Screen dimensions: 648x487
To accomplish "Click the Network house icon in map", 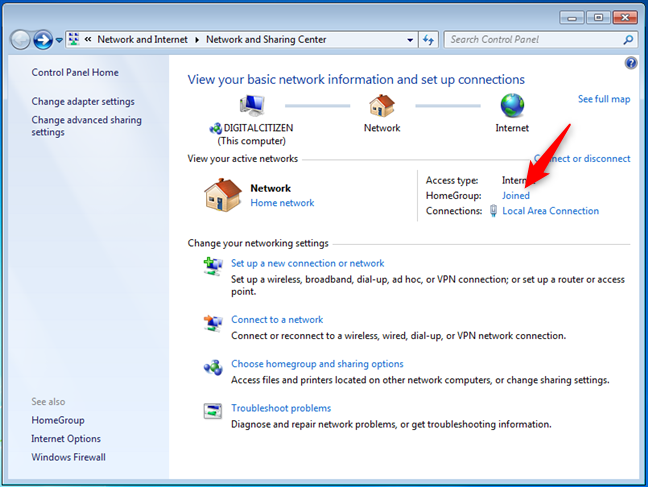I will click(x=382, y=105).
